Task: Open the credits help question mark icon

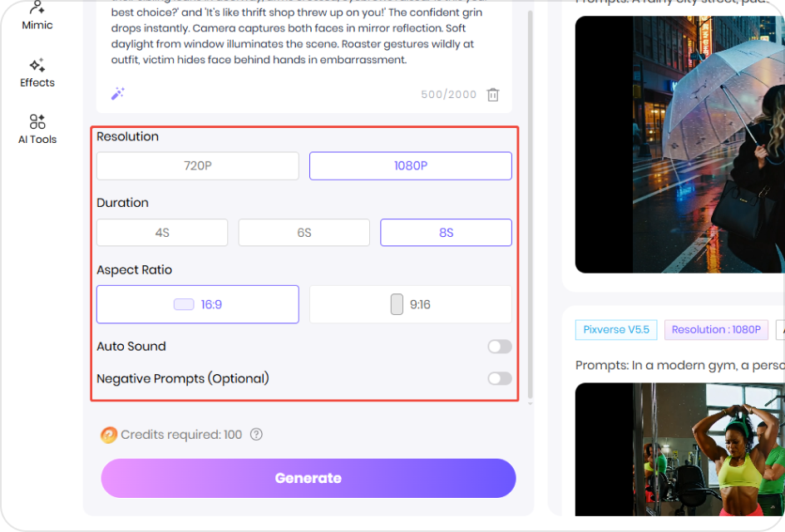Action: coord(256,435)
